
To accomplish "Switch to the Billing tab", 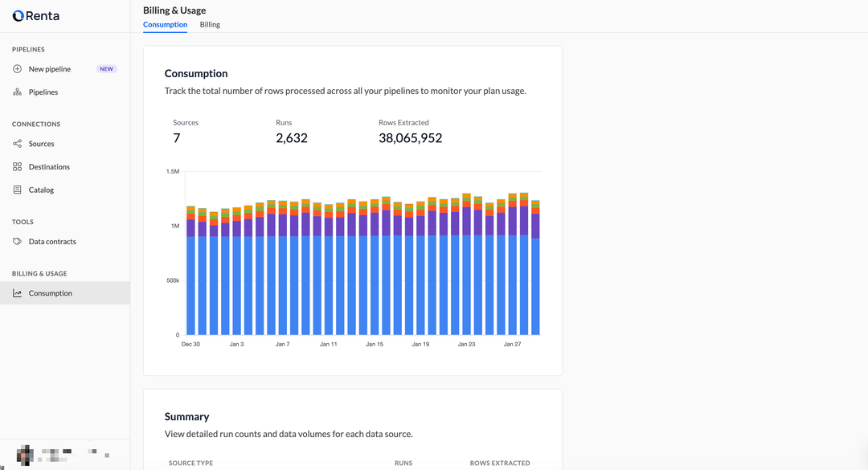I will (210, 25).
